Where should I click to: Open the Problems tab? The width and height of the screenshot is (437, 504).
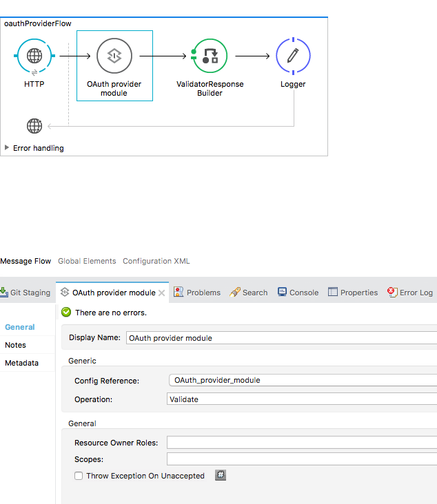[x=198, y=293]
